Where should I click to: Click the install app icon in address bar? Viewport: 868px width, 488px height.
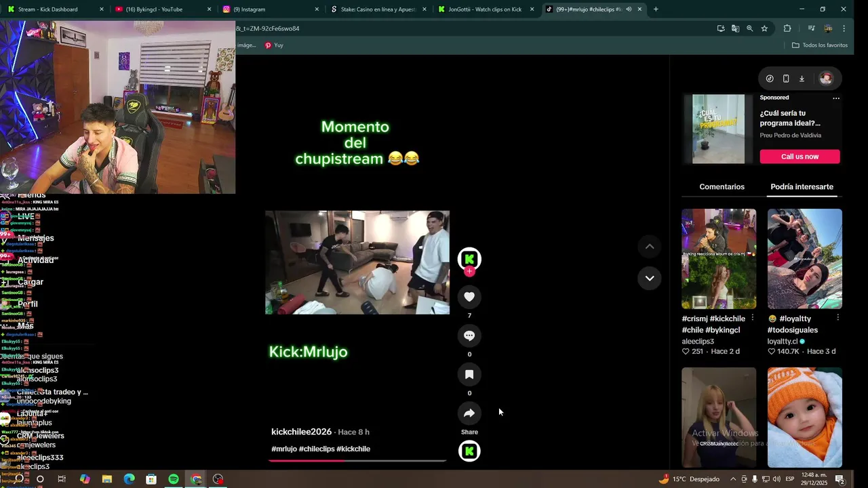(720, 28)
